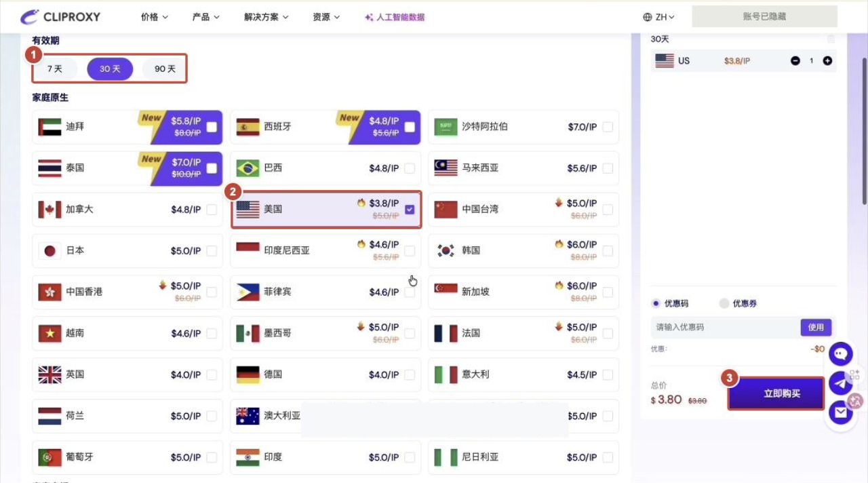Screen dimensions: 868x483
Task: Click the floating translate icon
Action: point(855,400)
